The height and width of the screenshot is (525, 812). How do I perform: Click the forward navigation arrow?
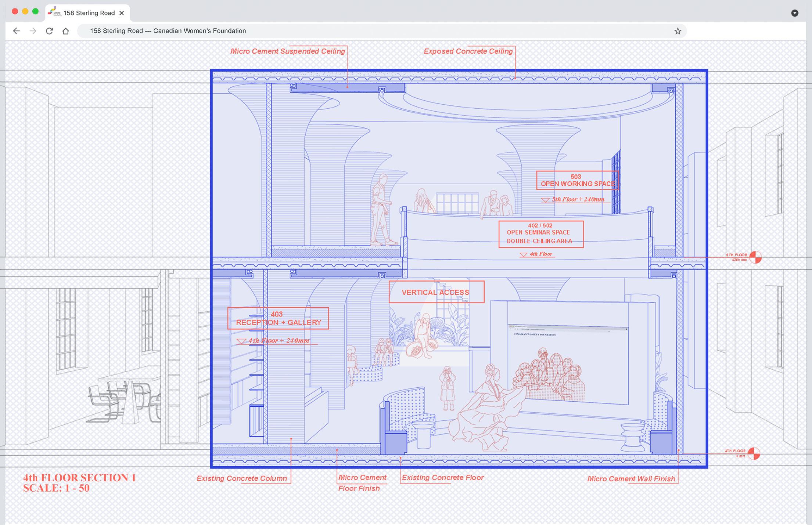point(33,31)
